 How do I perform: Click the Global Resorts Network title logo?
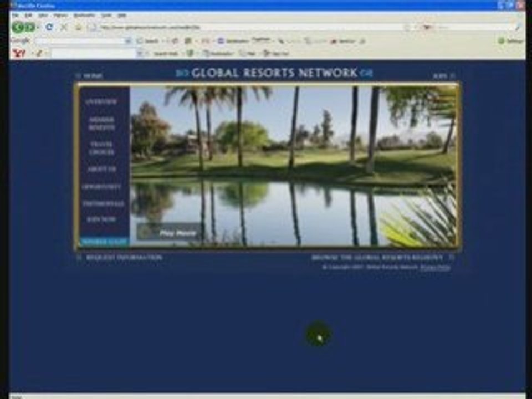tap(274, 73)
